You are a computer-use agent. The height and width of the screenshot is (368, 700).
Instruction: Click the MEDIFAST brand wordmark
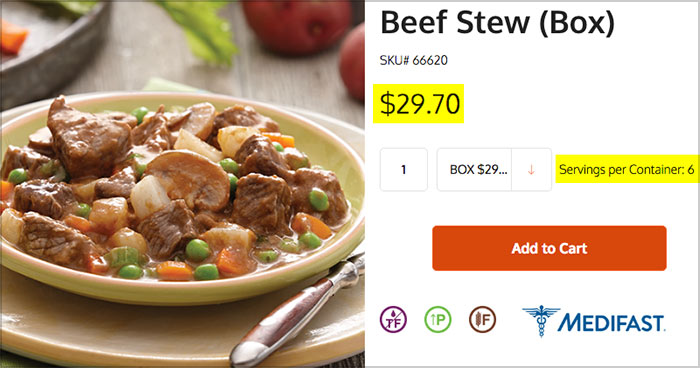tap(611, 322)
